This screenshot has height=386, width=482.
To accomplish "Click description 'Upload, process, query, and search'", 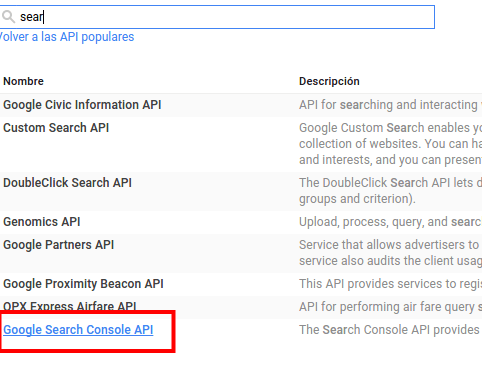I will click(390, 222).
